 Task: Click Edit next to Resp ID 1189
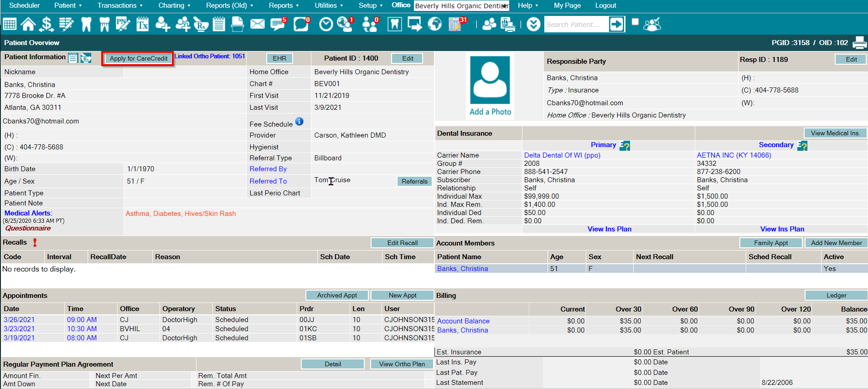pos(851,59)
